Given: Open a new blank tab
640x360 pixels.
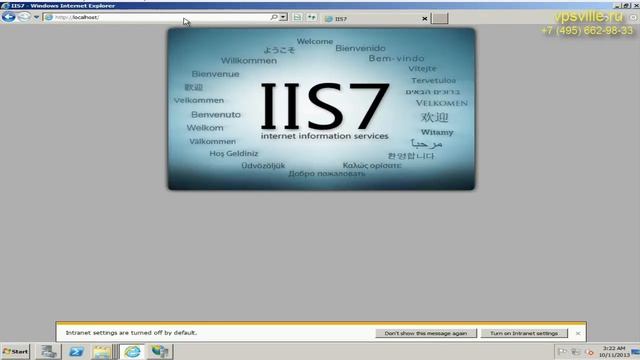Looking at the screenshot, I should point(440,18).
